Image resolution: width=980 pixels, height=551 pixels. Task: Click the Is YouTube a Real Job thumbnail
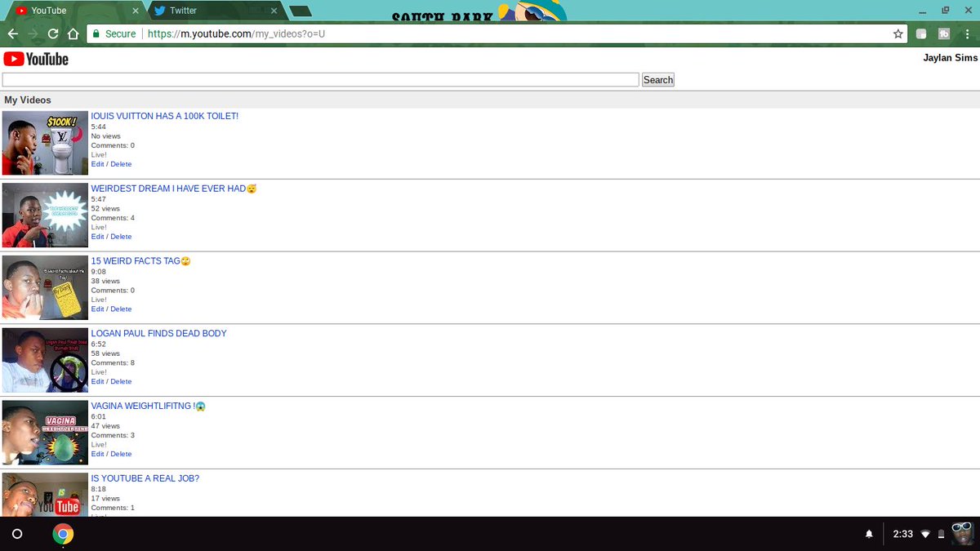(x=45, y=495)
